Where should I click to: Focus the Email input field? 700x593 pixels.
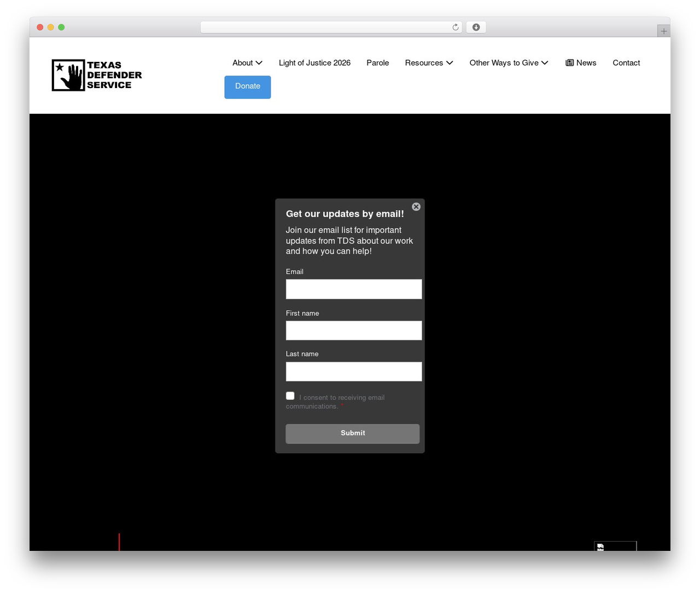354,289
